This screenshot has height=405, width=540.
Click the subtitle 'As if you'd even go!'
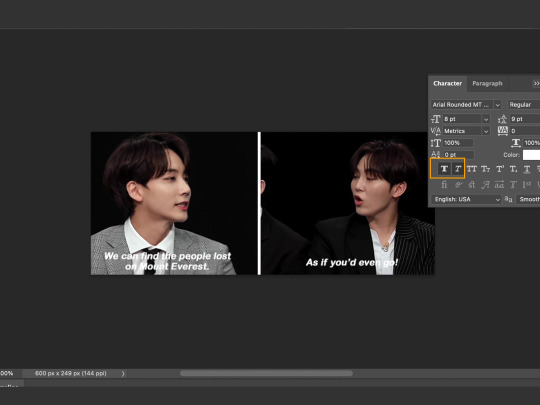click(x=352, y=262)
